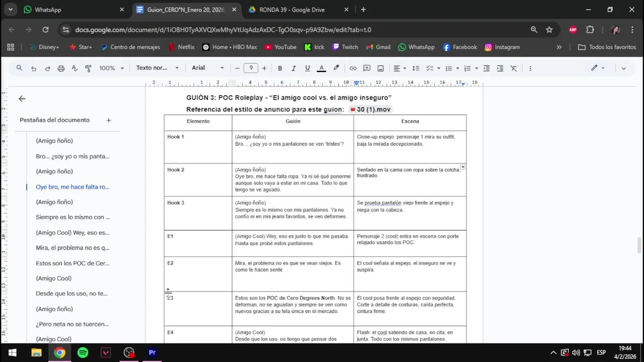Image resolution: width=644 pixels, height=362 pixels.
Task: Open the paragraph style dropdown Texto normal
Action: [157, 68]
